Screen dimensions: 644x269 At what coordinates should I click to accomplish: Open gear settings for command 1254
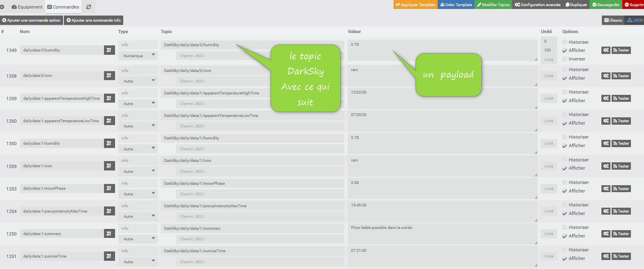tap(606, 211)
